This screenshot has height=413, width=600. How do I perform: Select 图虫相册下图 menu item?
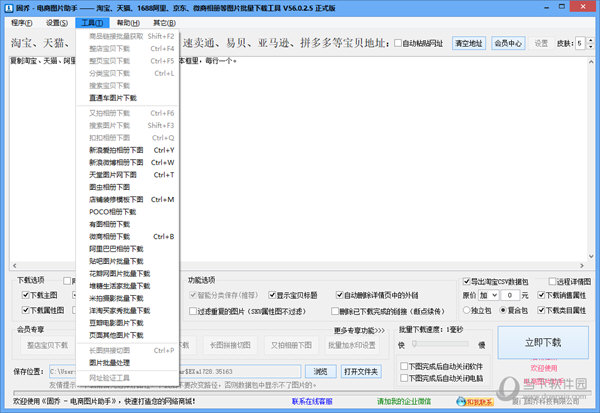[x=127, y=187]
